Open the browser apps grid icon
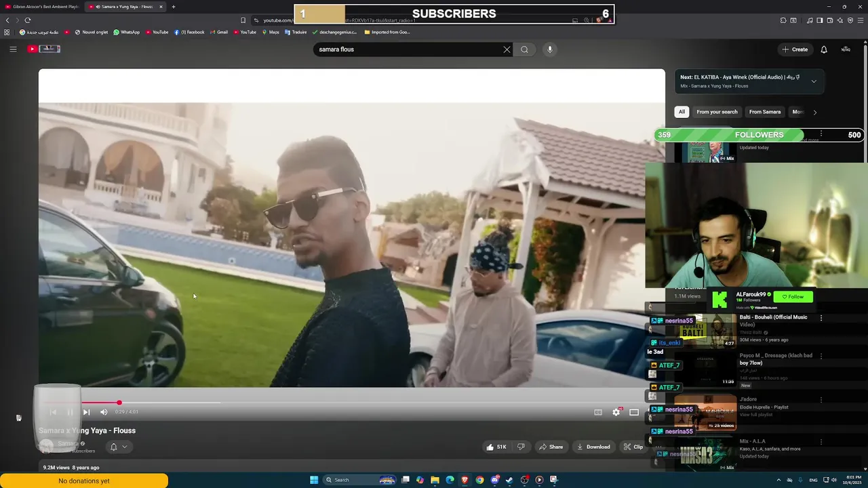 pos(7,32)
